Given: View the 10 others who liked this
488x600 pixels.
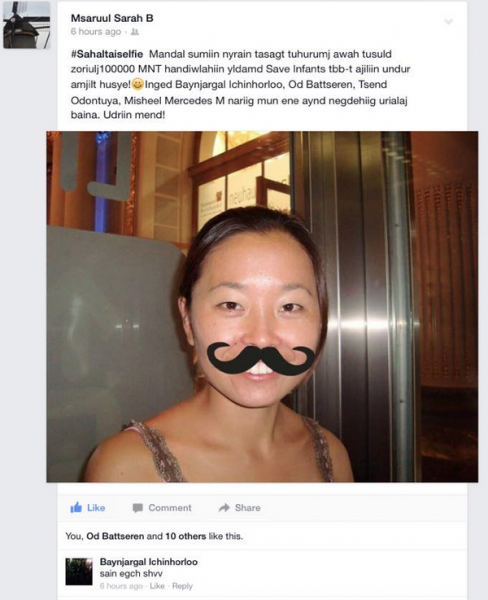Looking at the screenshot, I should 185,536.
